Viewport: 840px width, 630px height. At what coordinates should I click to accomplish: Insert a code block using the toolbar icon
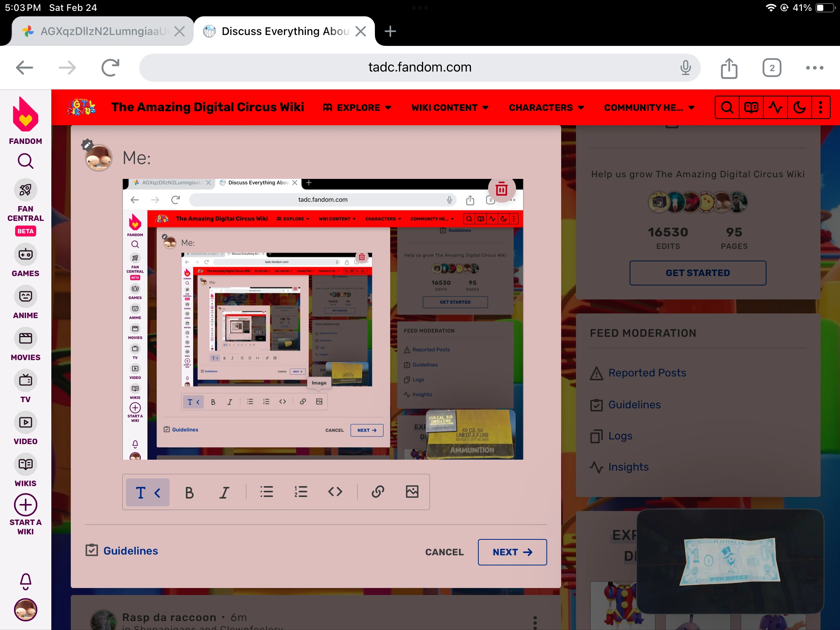(x=335, y=492)
